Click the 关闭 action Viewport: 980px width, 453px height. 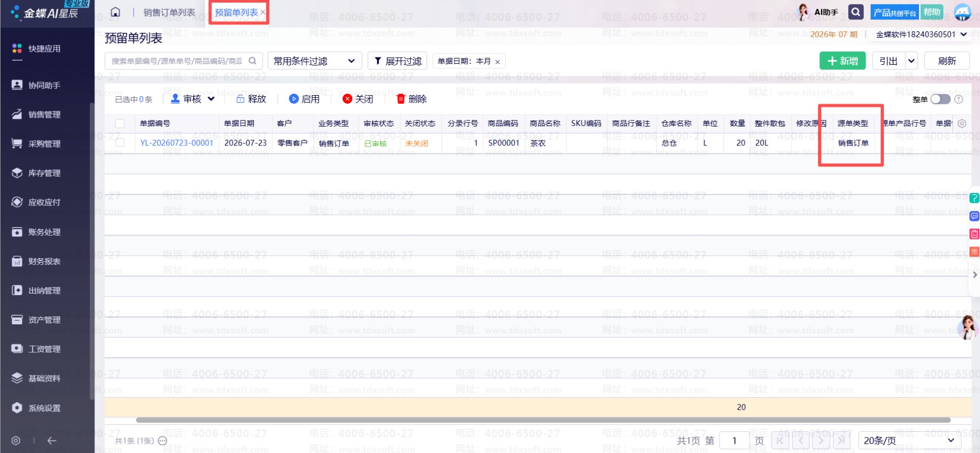[x=358, y=99]
